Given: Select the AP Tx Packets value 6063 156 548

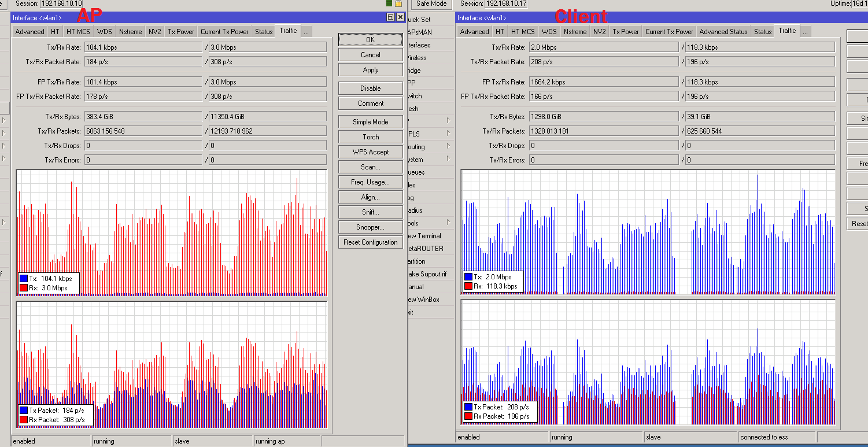Looking at the screenshot, I should 143,131.
